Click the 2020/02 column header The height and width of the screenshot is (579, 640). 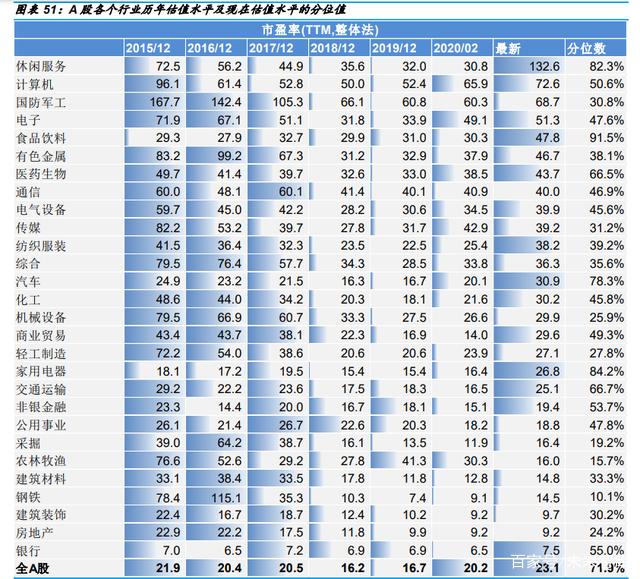coord(461,47)
